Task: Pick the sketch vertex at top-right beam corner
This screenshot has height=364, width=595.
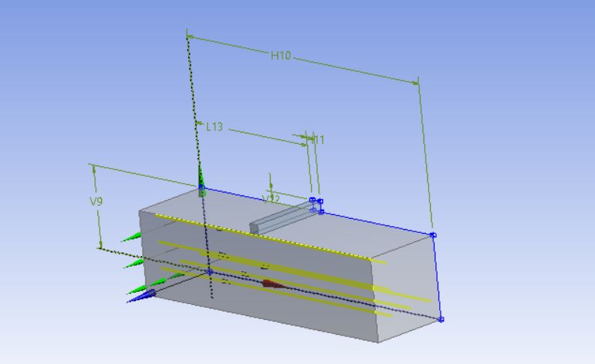Action: click(434, 235)
